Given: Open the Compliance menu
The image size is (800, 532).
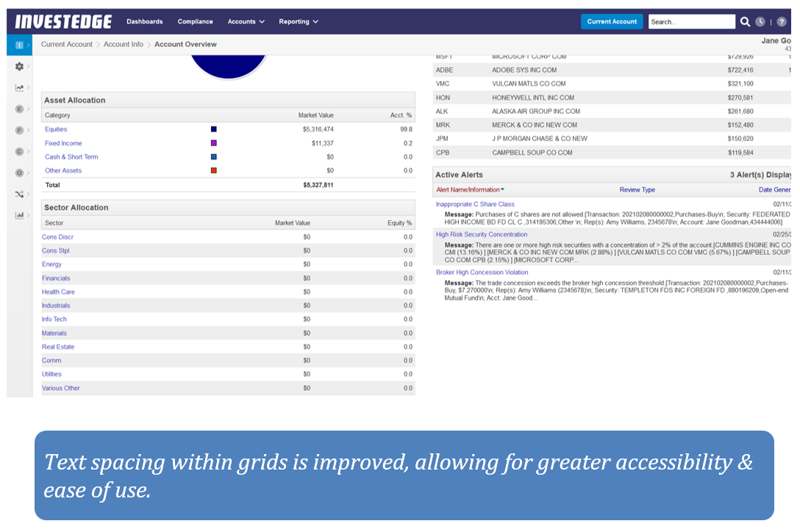Looking at the screenshot, I should coord(195,21).
